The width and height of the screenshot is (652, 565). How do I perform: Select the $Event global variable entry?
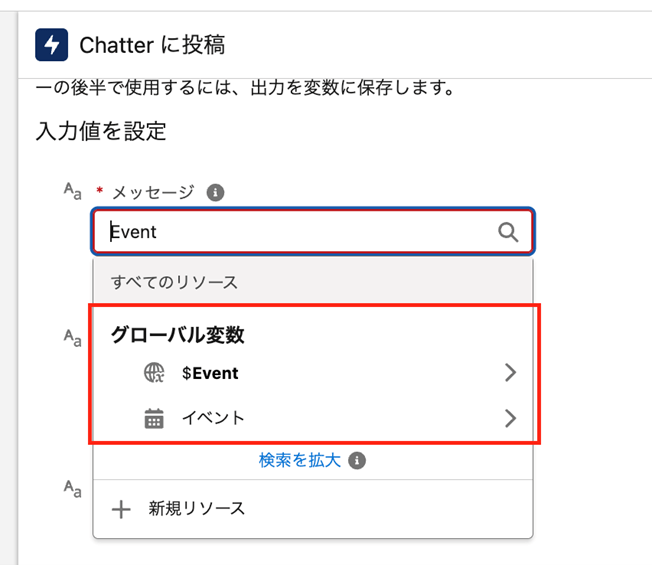[x=210, y=374]
